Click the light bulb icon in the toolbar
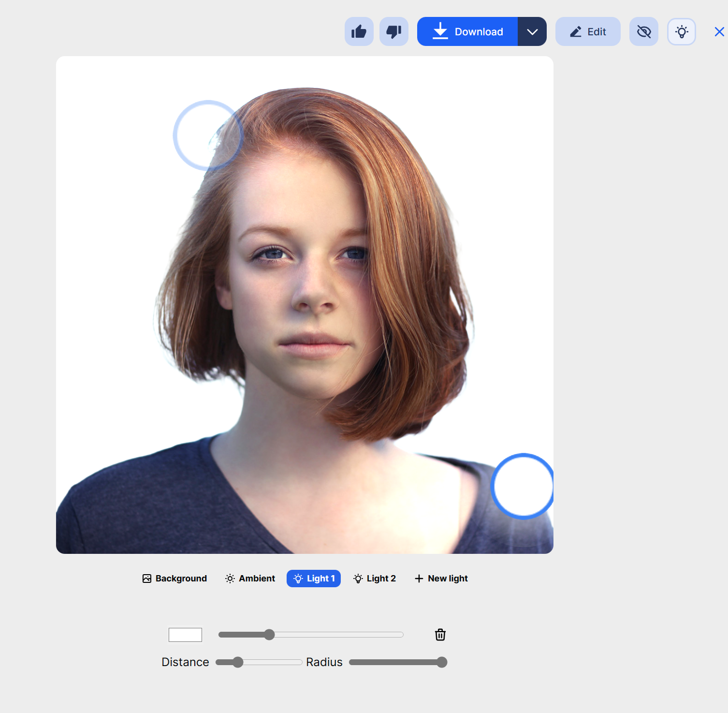Screen dimensions: 728x713 tap(682, 31)
